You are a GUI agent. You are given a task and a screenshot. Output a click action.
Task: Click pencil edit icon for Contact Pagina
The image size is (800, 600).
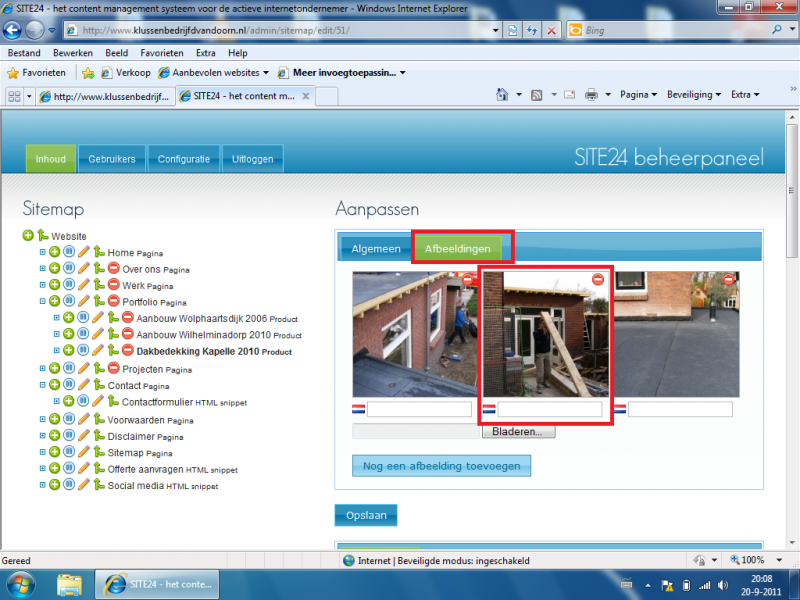[84, 385]
